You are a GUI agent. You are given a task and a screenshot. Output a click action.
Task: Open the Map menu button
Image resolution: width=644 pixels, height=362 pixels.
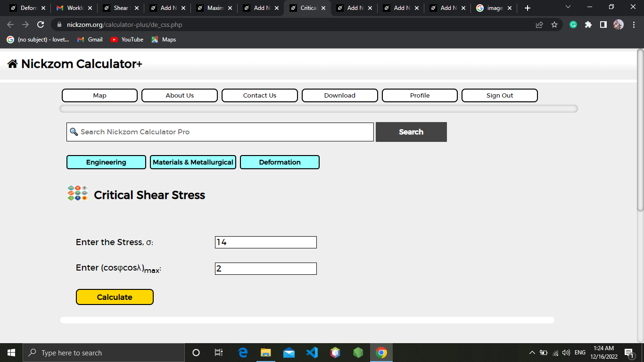(99, 95)
